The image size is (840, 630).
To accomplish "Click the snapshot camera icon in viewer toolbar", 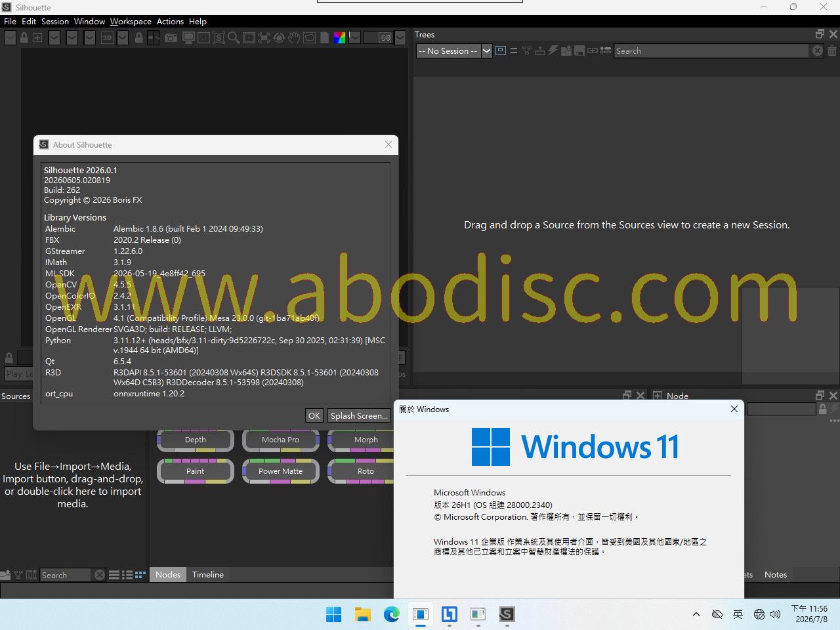I will (x=171, y=38).
